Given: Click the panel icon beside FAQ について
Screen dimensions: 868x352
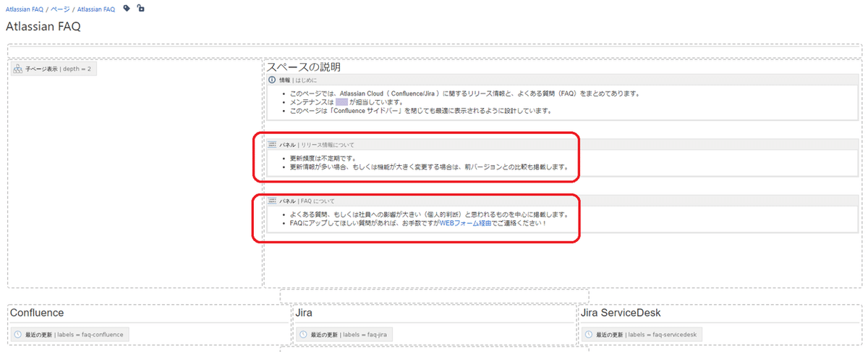Looking at the screenshot, I should pyautogui.click(x=273, y=201).
